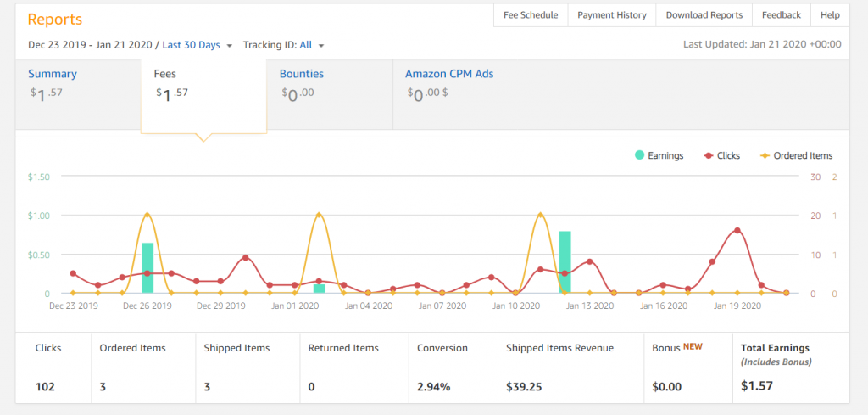Select the Fees tab
The width and height of the screenshot is (868, 415).
point(165,74)
